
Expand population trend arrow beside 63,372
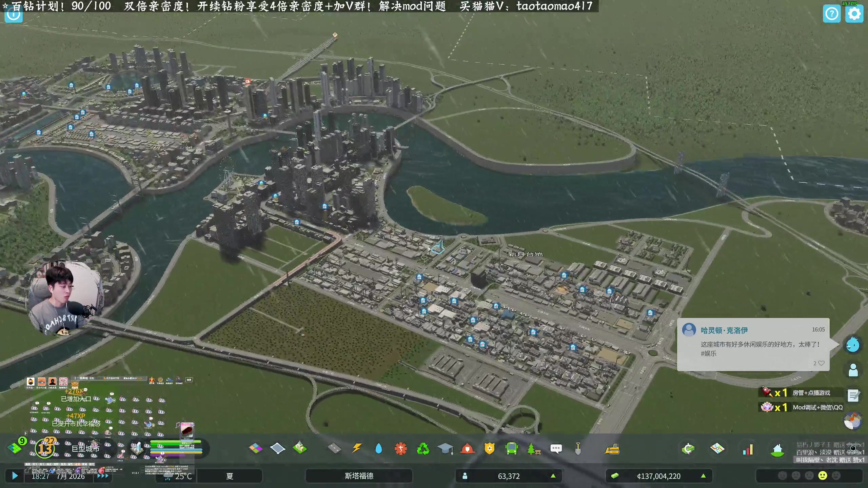(553, 476)
